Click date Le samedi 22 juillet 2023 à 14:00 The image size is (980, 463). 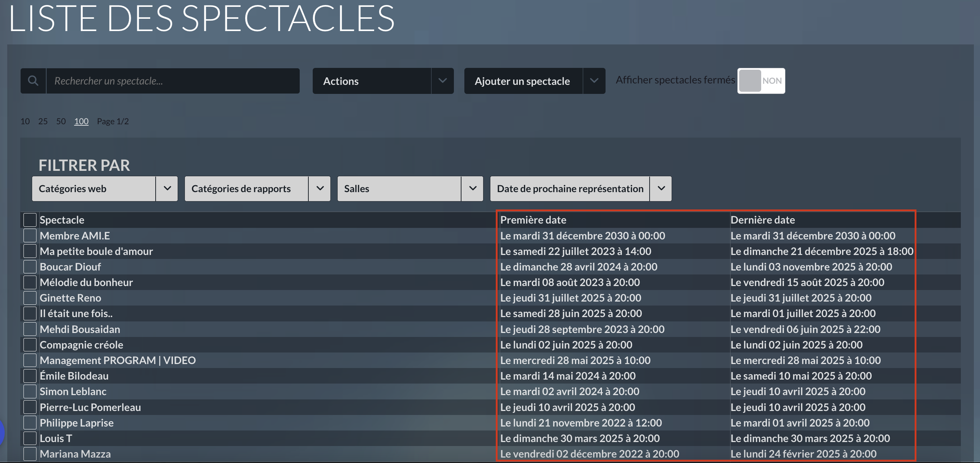[x=576, y=251]
